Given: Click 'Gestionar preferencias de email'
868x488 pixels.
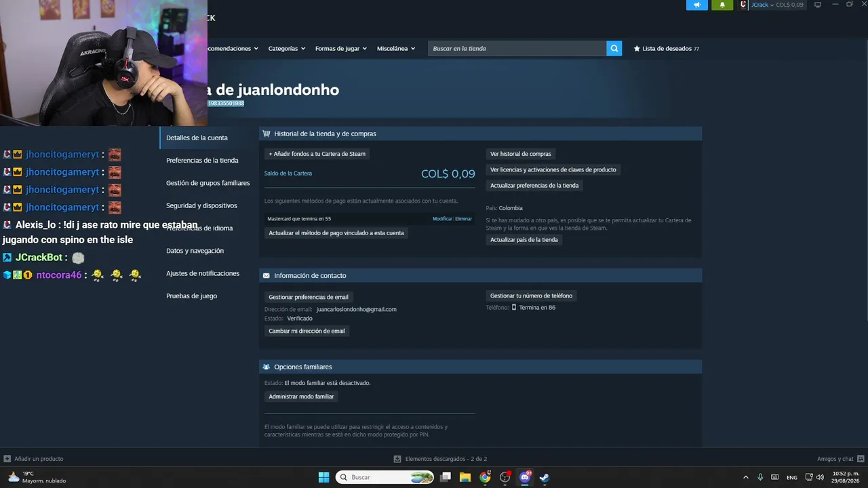Looking at the screenshot, I should point(309,297).
